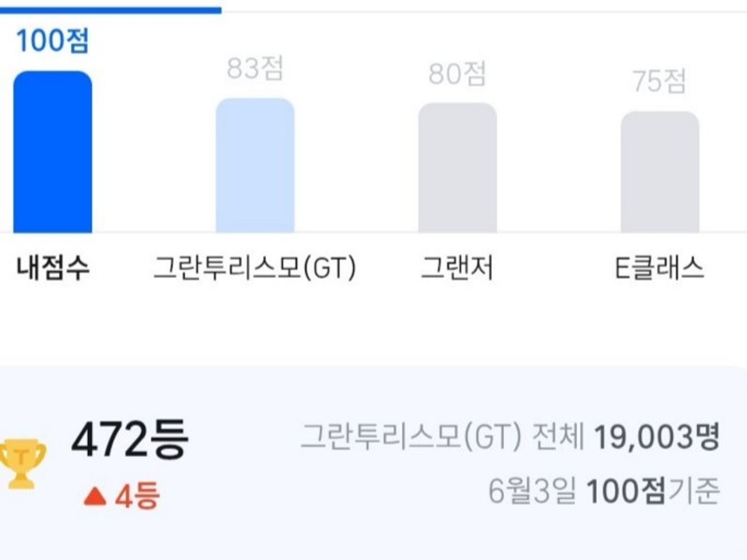Tap the 그란투리스모(GT) 전체 19,003명 text
The image size is (747, 560).
point(510,438)
